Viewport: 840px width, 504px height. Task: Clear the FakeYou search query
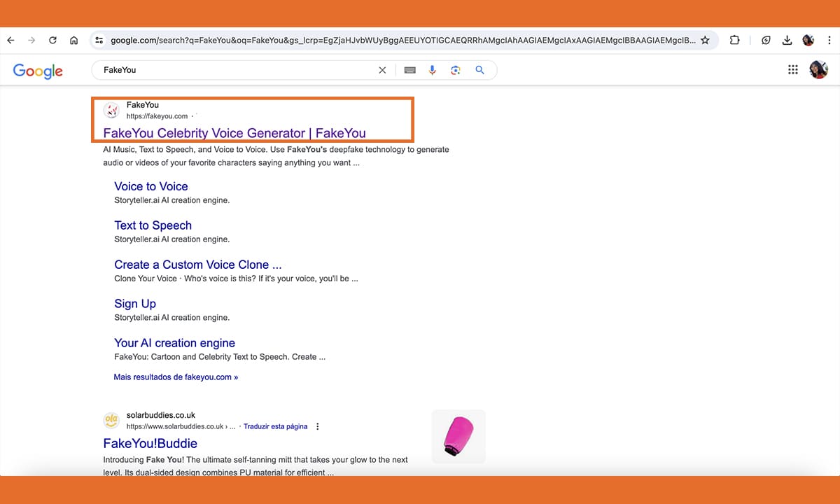(x=382, y=70)
